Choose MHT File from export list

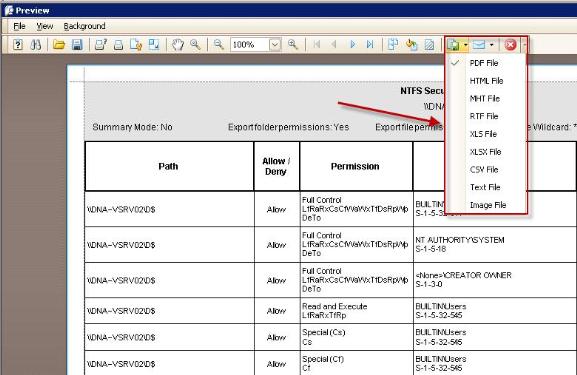[486, 98]
